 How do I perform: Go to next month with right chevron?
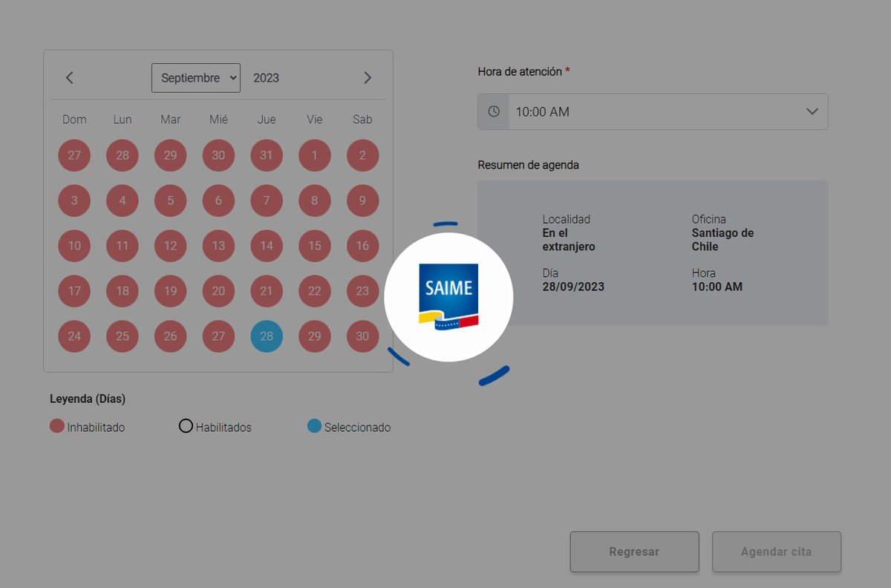(x=367, y=78)
